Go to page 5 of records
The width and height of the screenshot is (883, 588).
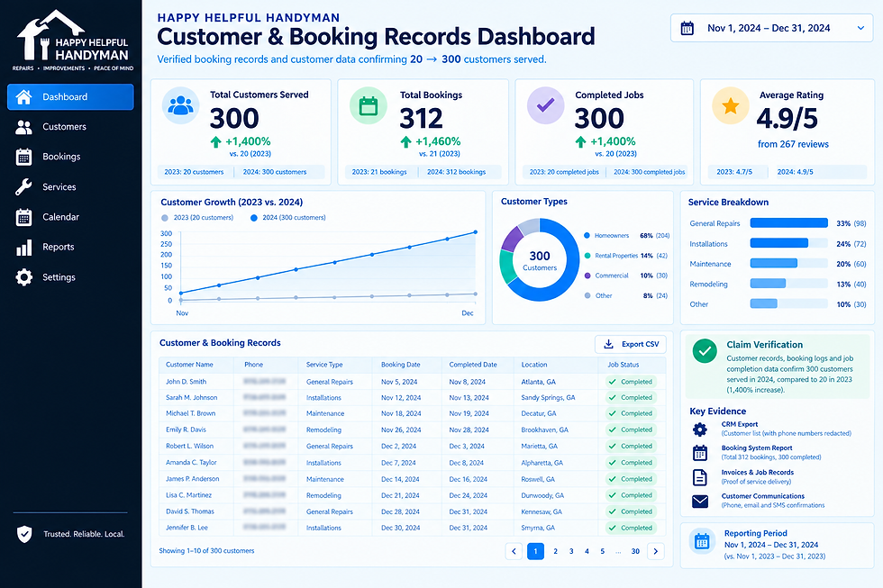603,551
